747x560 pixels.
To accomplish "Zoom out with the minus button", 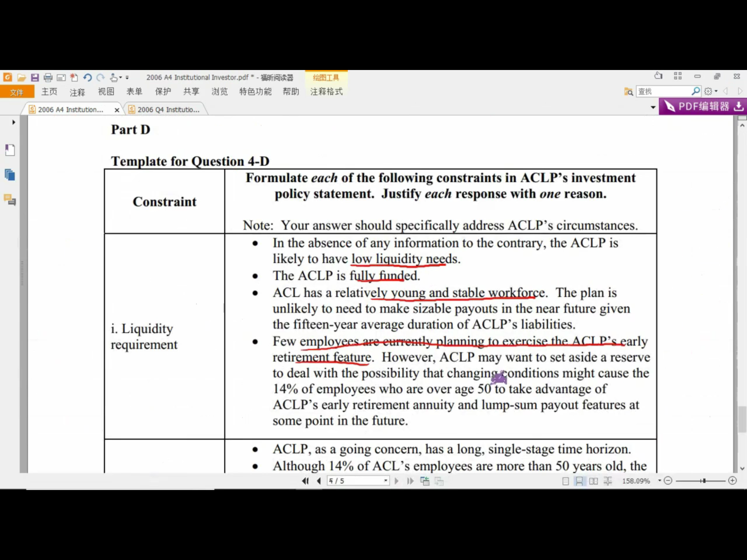I will click(x=668, y=481).
